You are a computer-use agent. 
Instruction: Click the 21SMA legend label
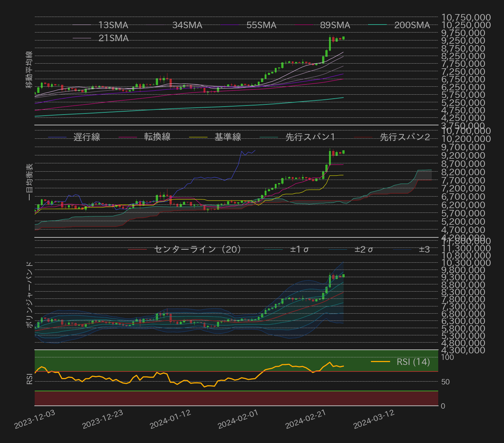click(113, 38)
